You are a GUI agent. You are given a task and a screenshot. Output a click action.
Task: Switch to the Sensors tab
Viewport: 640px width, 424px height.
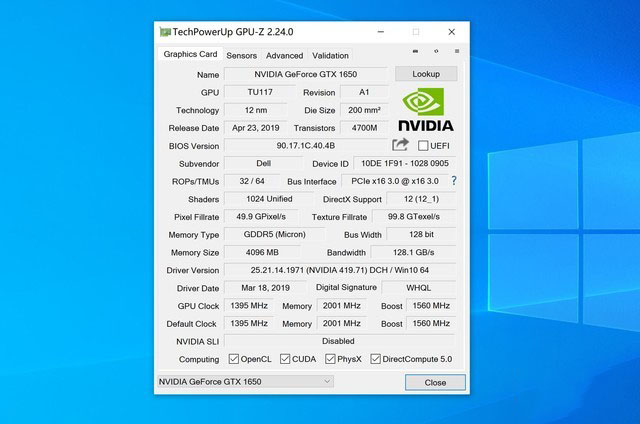point(242,55)
